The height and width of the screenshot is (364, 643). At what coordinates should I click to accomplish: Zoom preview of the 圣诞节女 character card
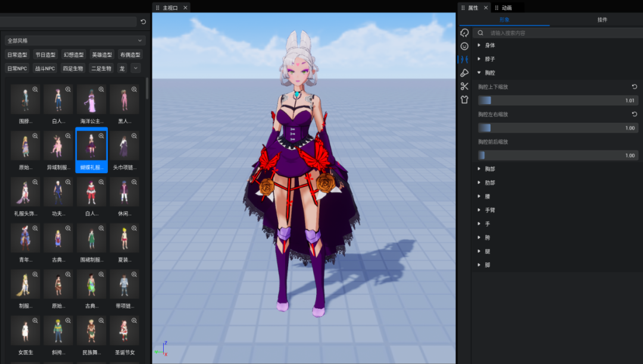click(x=134, y=321)
